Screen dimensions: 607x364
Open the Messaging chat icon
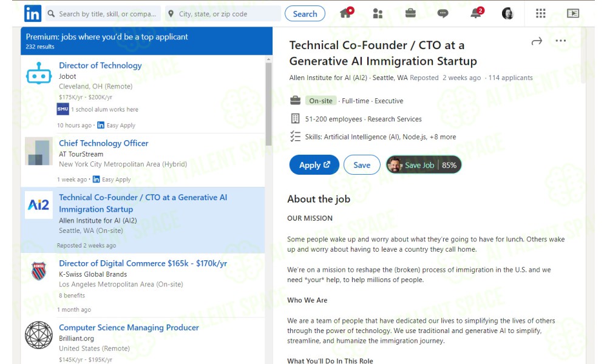point(443,13)
